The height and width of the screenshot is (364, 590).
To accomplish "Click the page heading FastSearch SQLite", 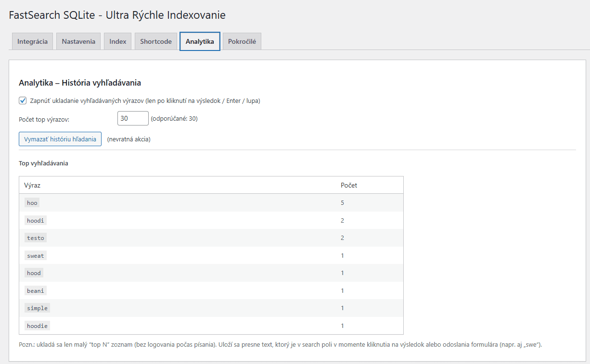I will (x=117, y=15).
